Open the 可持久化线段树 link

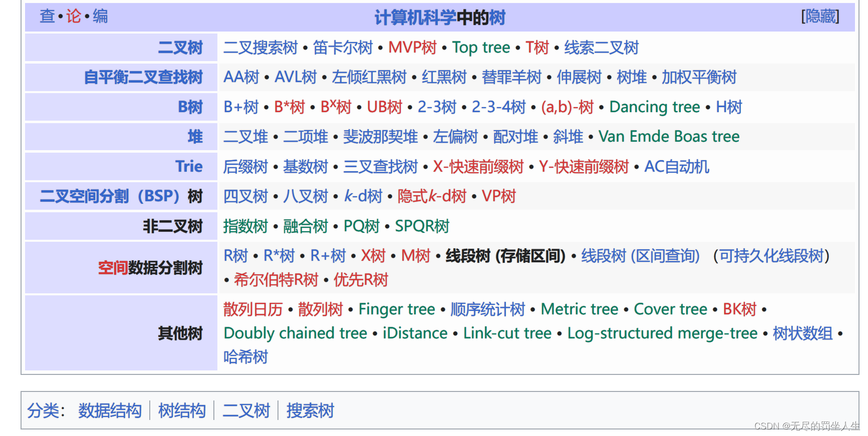[x=771, y=255]
